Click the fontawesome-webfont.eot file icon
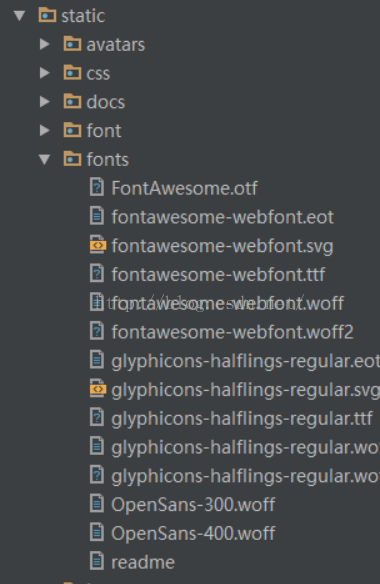This screenshot has width=380, height=584. click(x=97, y=216)
